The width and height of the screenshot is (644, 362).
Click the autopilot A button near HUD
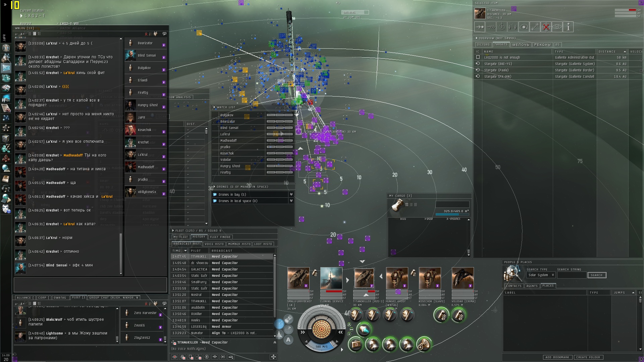coord(288,340)
